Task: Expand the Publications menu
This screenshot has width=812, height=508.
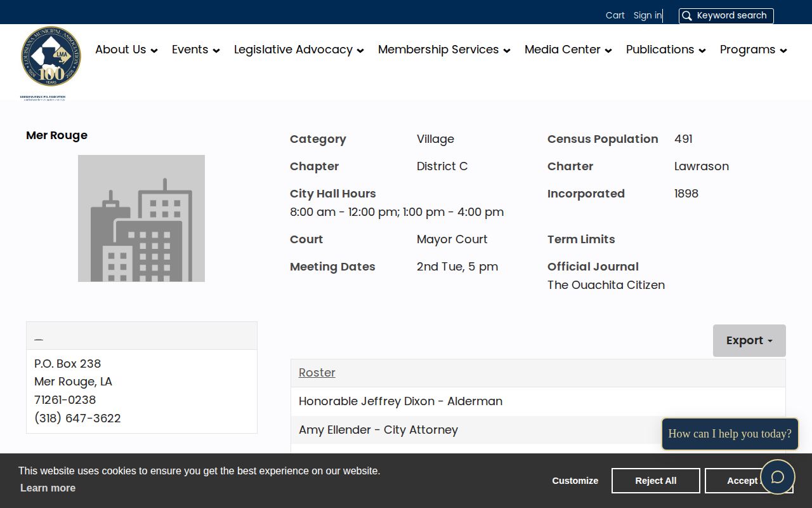Action: pyautogui.click(x=666, y=50)
